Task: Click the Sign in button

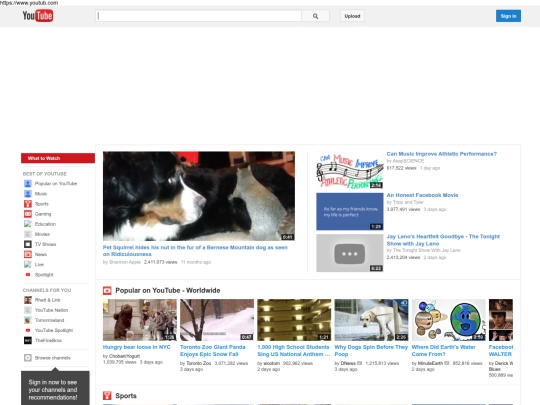Action: [508, 16]
